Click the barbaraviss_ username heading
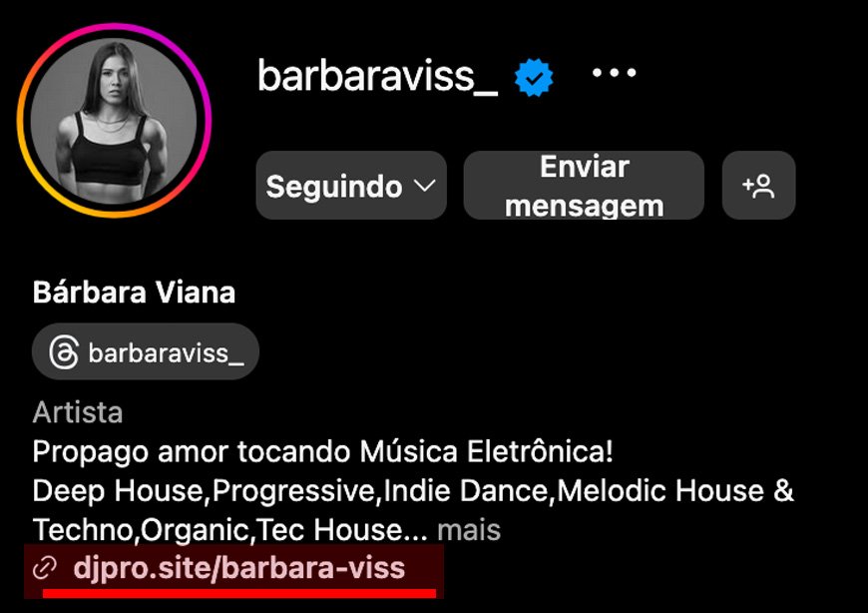 click(x=377, y=76)
